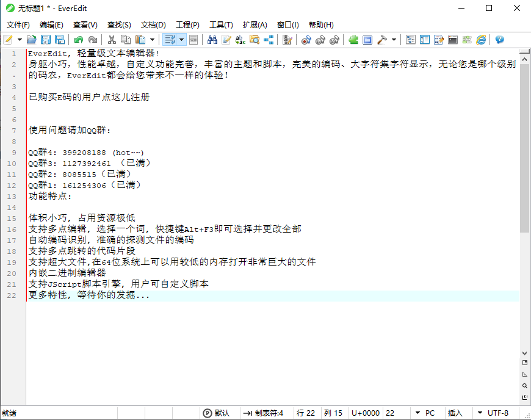The height and width of the screenshot is (420, 531).
Task: Click the Open file folder icon
Action: 32,40
